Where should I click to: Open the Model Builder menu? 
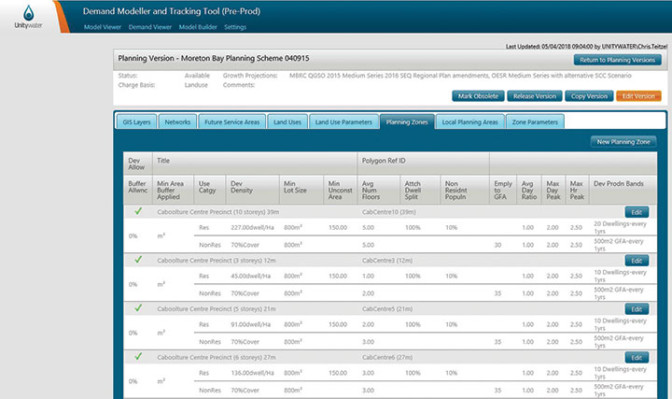198,27
